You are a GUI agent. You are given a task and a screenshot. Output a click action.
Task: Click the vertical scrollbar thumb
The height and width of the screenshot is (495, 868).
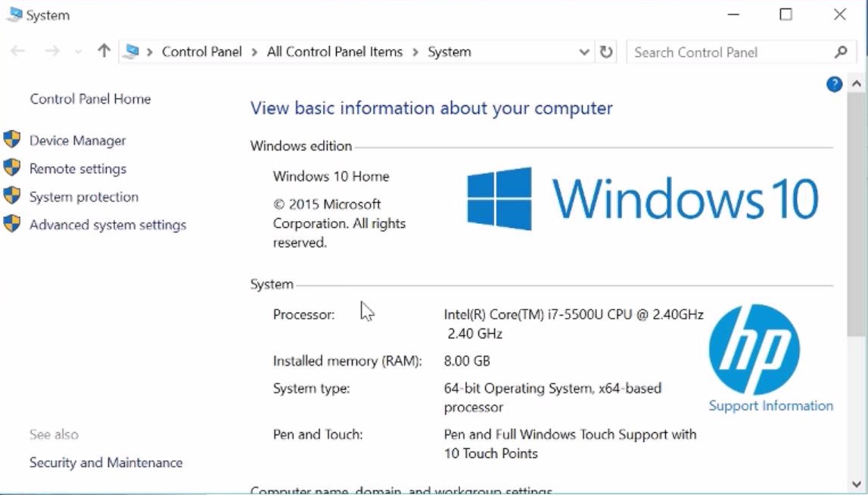tap(857, 215)
